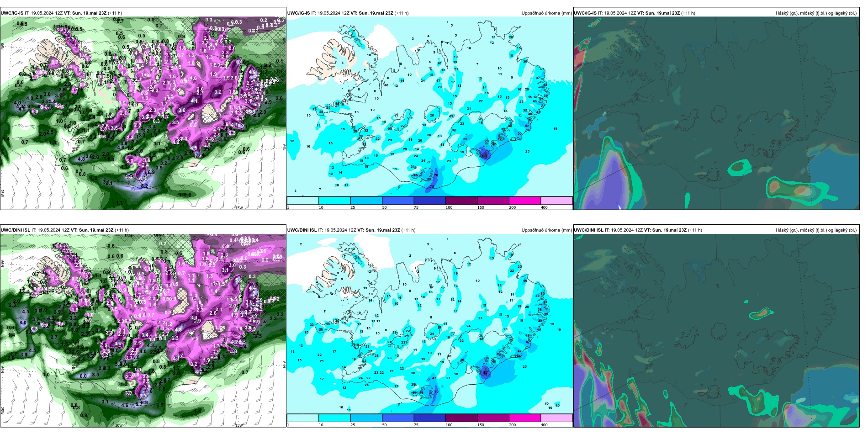868x434 pixels.
Task: Open the IG-IS wind speed map
Action: 143,113
